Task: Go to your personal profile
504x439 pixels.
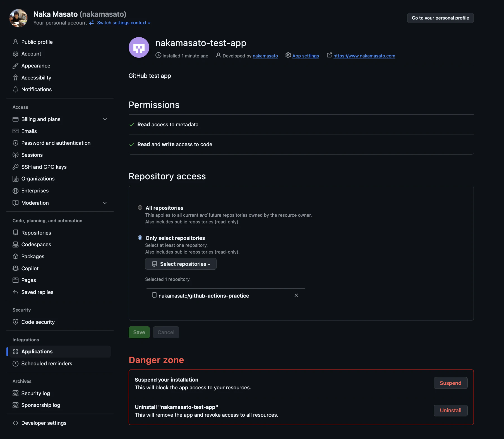Action: click(440, 18)
